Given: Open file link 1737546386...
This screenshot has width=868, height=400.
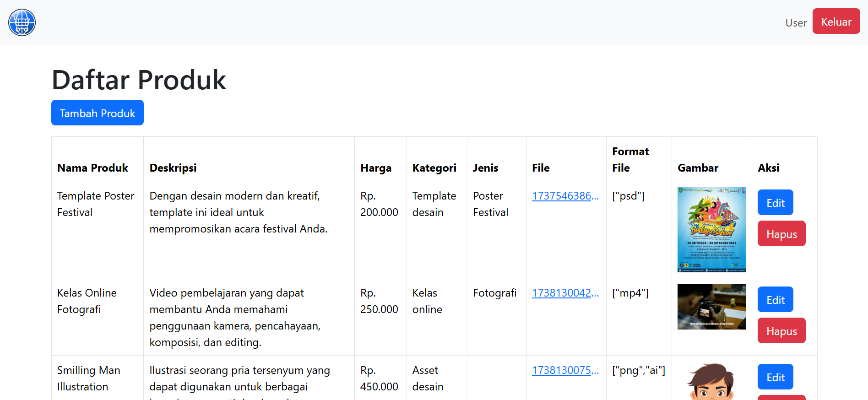Looking at the screenshot, I should point(565,196).
